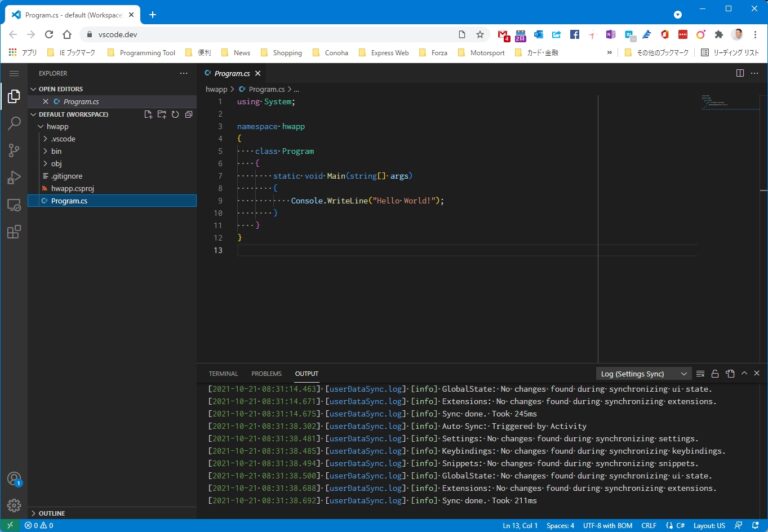
Task: Switch to the Problems panel tab
Action: point(266,374)
